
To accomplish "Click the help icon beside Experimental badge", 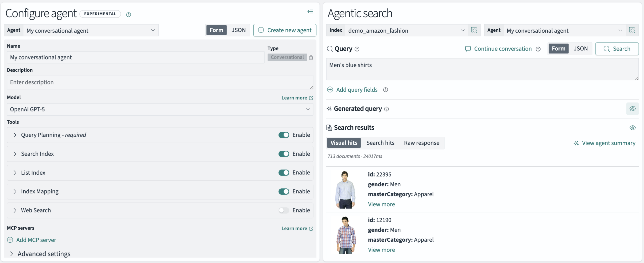I will 129,15.
